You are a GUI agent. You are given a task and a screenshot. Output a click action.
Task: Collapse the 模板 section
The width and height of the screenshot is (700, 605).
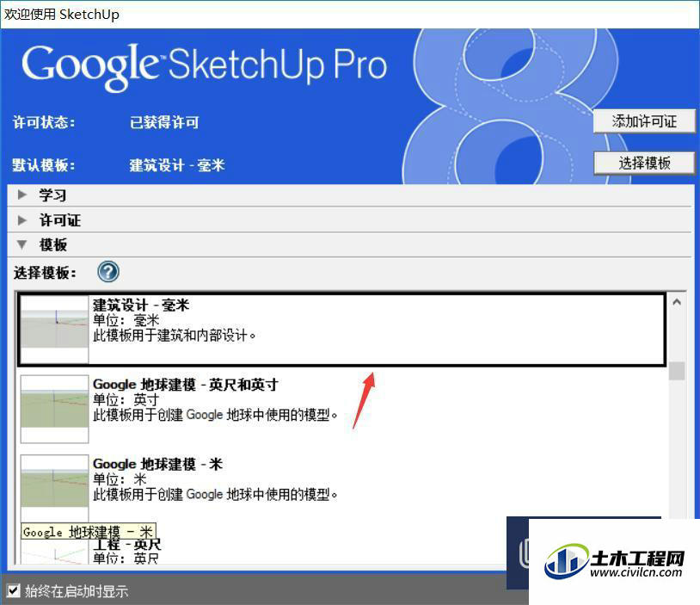tap(21, 244)
